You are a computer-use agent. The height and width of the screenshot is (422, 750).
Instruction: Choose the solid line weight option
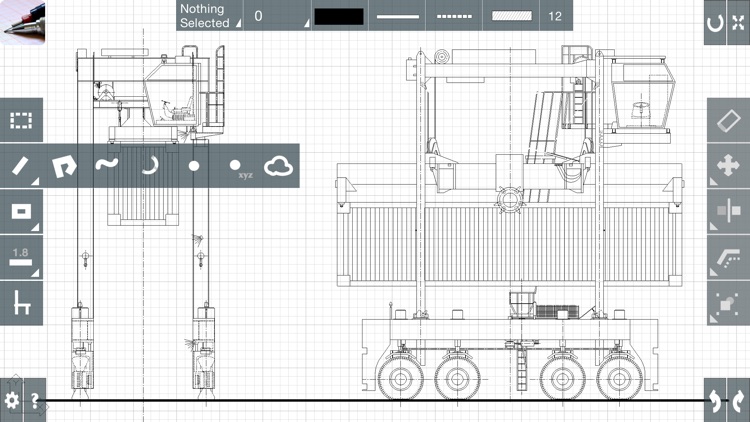click(397, 16)
